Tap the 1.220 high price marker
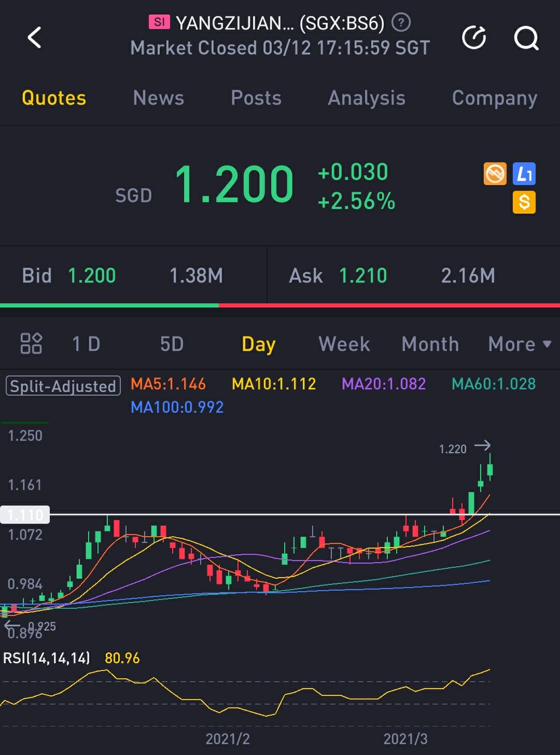Viewport: 560px width, 755px height. click(453, 449)
